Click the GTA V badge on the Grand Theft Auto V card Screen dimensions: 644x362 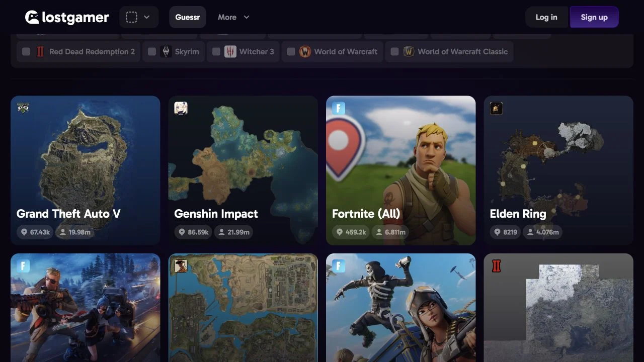pyautogui.click(x=23, y=108)
